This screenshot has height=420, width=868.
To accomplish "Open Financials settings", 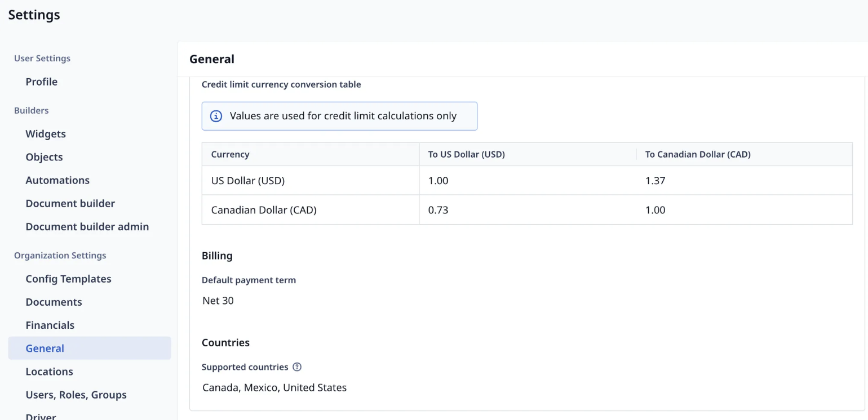I will [50, 325].
